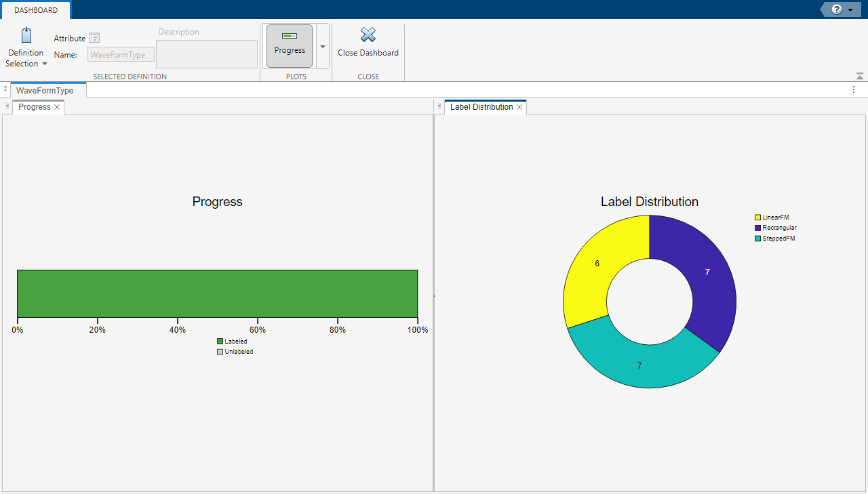Close the Label Distribution tab

coord(519,107)
